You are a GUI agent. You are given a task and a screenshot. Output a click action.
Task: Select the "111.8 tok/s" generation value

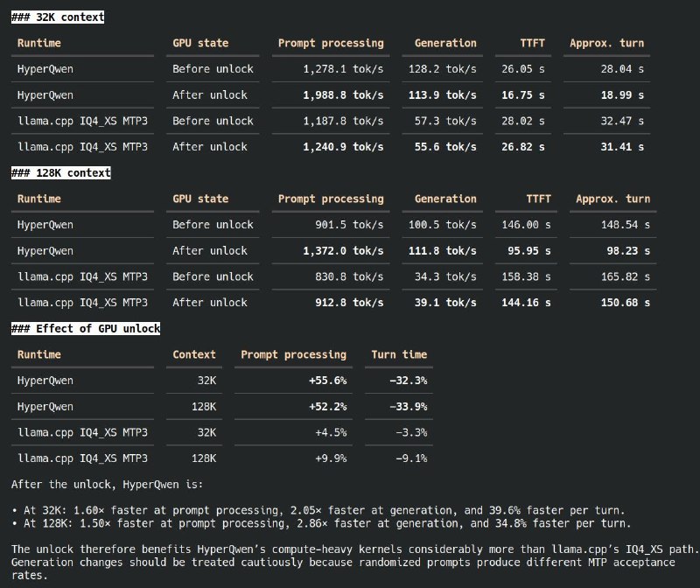[443, 251]
